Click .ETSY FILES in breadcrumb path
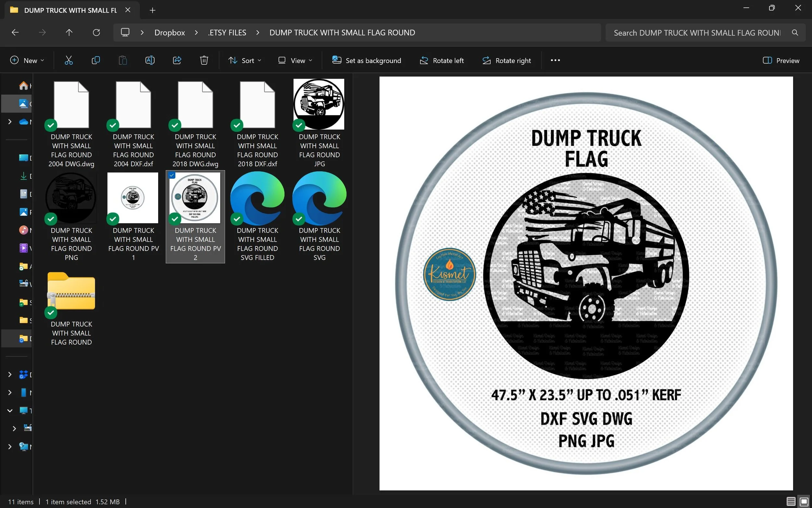812x508 pixels. pos(227,33)
